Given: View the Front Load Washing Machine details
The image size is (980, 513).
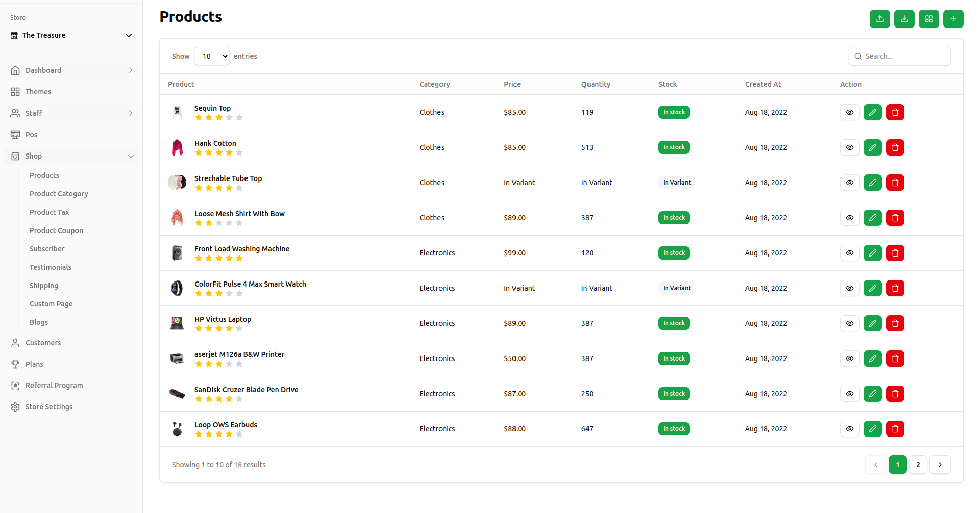Looking at the screenshot, I should coord(849,253).
